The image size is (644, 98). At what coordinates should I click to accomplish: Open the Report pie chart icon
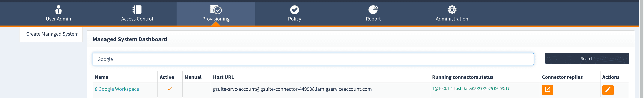(x=373, y=10)
